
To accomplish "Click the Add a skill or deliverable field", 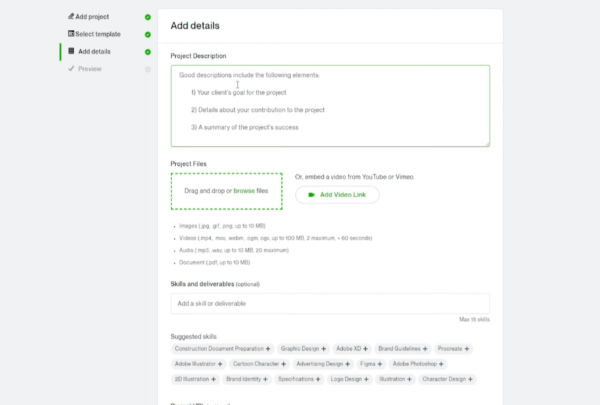I will tap(330, 304).
